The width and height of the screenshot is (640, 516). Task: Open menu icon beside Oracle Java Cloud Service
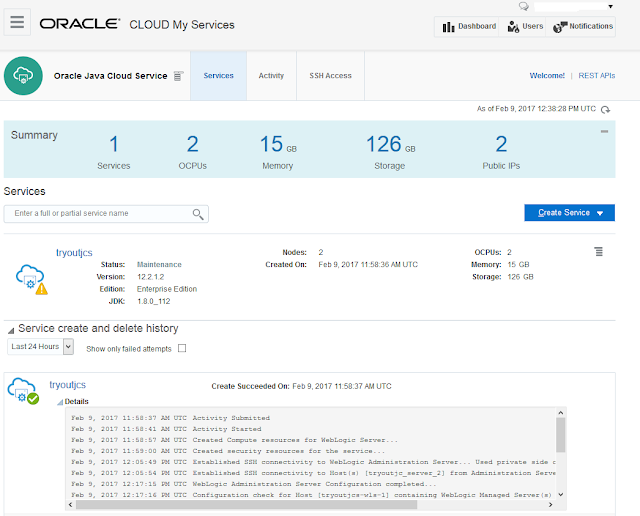point(178,76)
